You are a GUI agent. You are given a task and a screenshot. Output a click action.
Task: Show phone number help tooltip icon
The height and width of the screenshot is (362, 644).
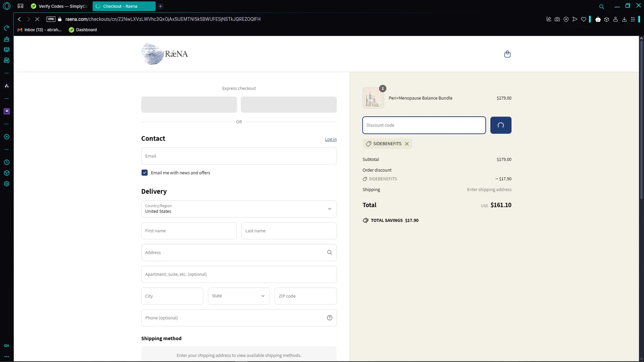point(330,318)
